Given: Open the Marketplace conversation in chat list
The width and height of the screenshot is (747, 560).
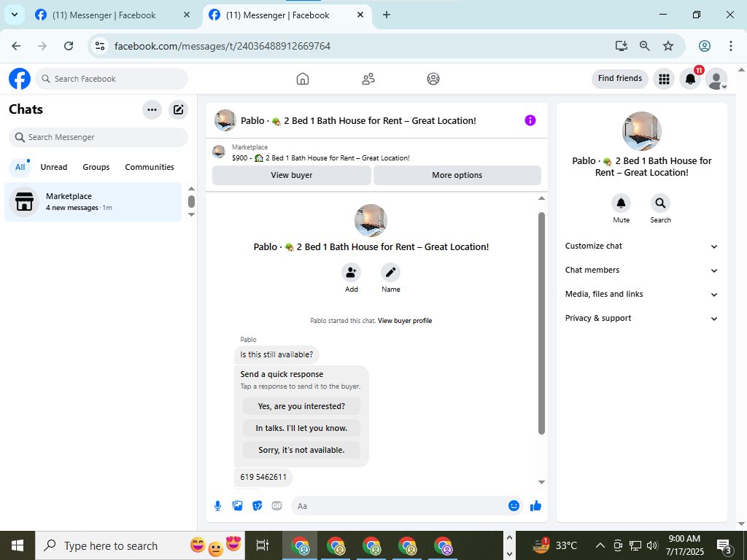Looking at the screenshot, I should click(x=93, y=202).
